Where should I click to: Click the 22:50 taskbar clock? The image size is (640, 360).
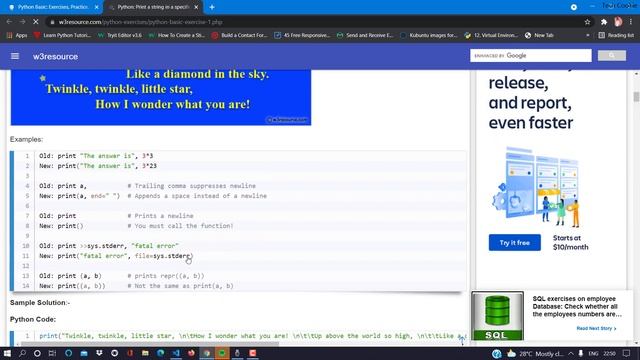coord(609,353)
